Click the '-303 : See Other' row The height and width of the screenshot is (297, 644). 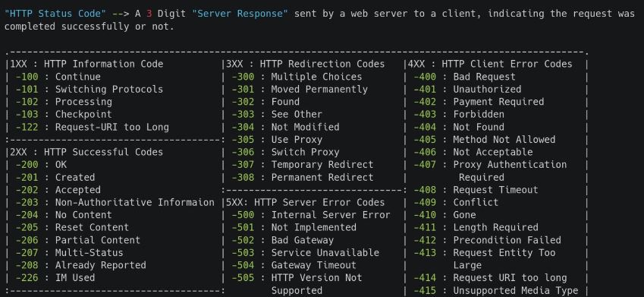277,115
